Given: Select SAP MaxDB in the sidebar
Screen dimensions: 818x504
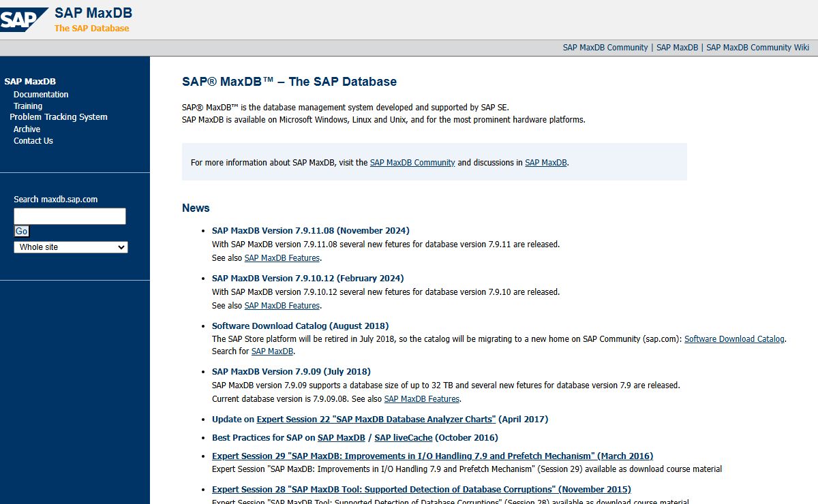Looking at the screenshot, I should point(30,82).
